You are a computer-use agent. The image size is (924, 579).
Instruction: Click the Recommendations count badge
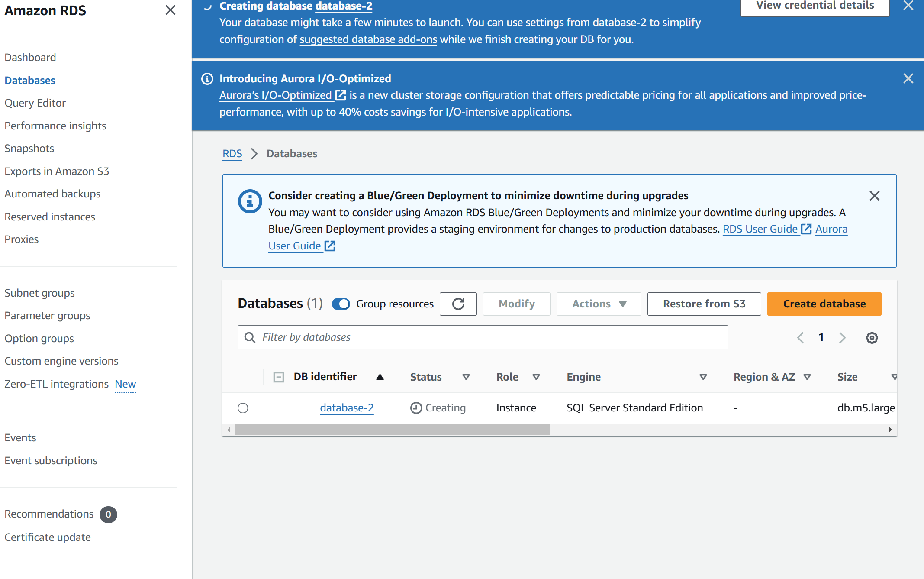tap(108, 514)
